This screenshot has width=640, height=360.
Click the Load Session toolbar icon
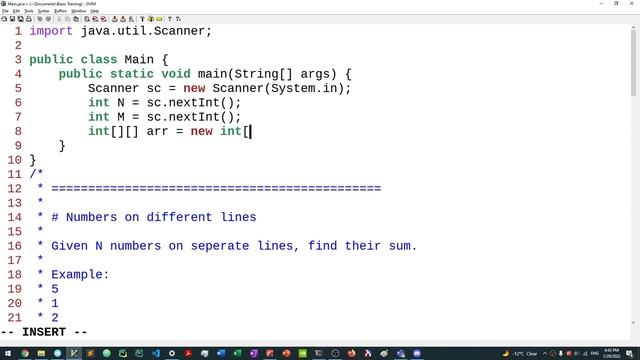(115, 19)
